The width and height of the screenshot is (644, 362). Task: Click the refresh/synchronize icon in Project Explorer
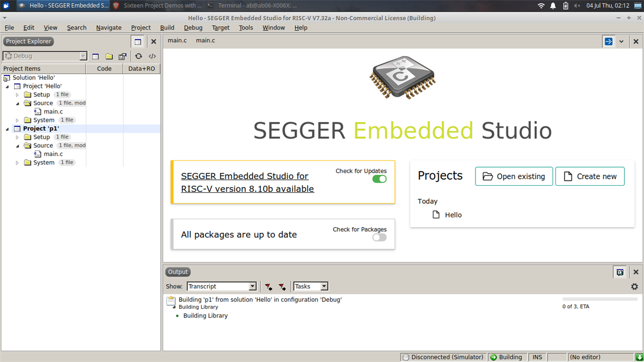tap(138, 56)
